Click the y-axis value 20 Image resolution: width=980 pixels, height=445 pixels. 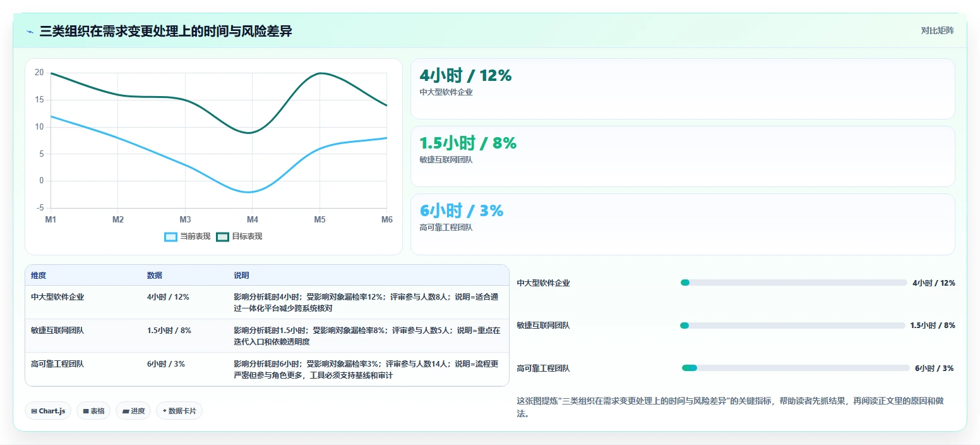[x=39, y=73]
